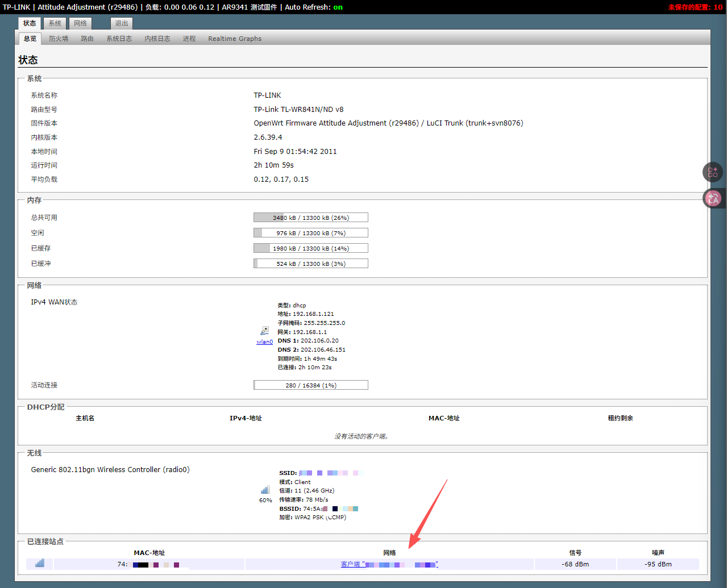727x588 pixels.
Task: Click the 租约剩余 column header
Action: click(x=620, y=418)
